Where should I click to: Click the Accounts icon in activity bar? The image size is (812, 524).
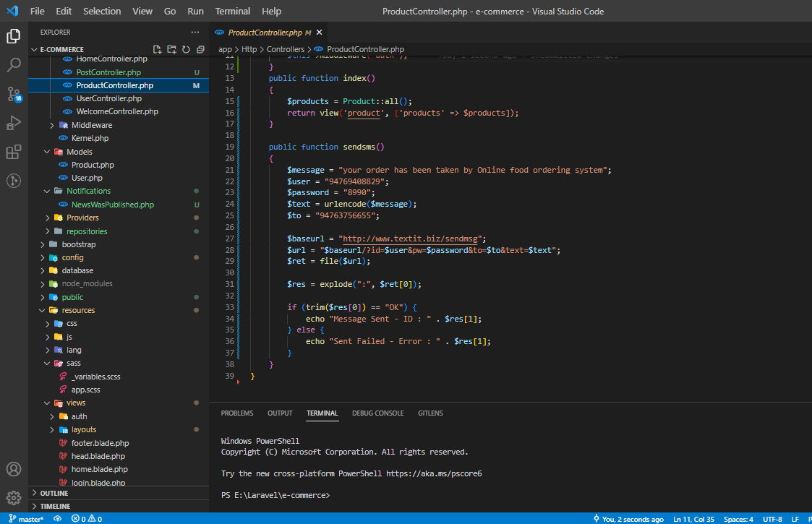(x=14, y=469)
